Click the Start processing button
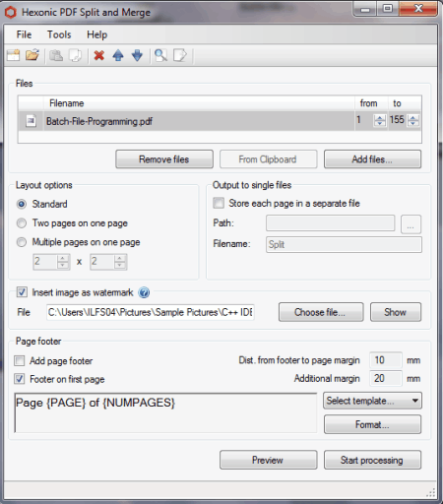 point(372,460)
